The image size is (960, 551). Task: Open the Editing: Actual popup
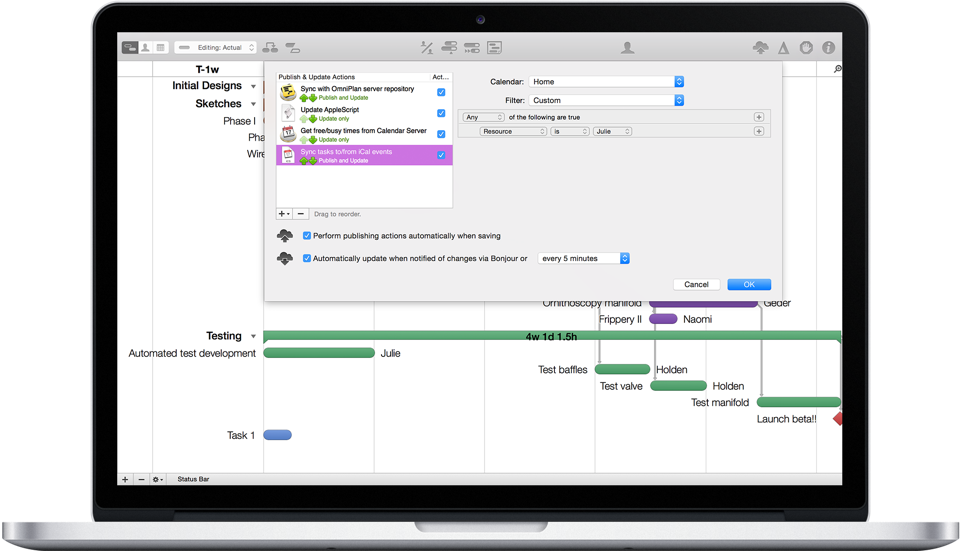(216, 48)
